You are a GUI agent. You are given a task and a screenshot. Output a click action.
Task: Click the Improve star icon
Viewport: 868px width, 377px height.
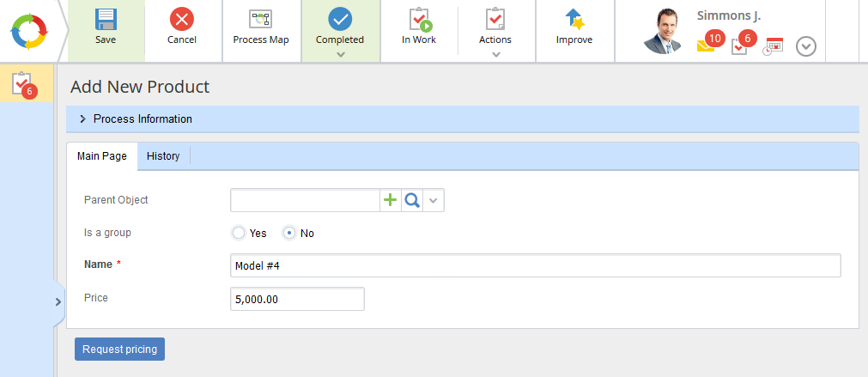point(574,21)
